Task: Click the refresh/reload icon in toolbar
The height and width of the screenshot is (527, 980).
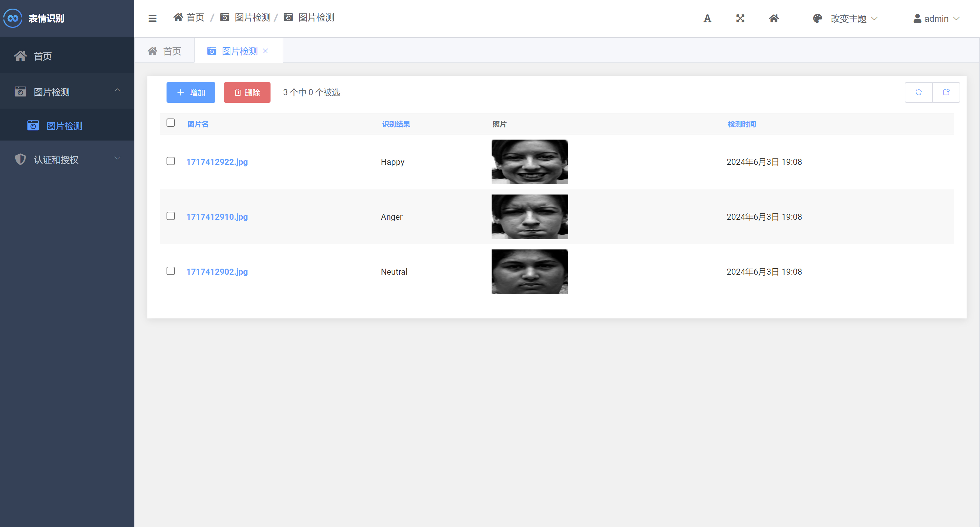Action: click(x=918, y=92)
